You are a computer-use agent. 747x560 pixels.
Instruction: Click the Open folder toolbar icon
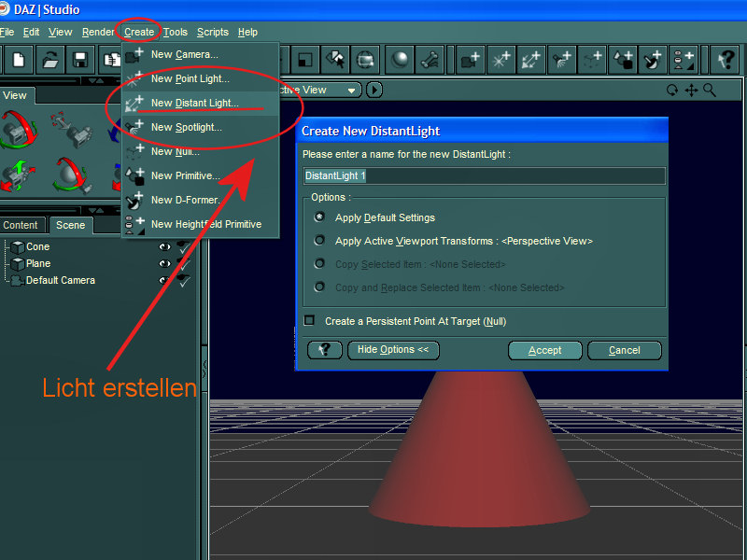point(50,60)
